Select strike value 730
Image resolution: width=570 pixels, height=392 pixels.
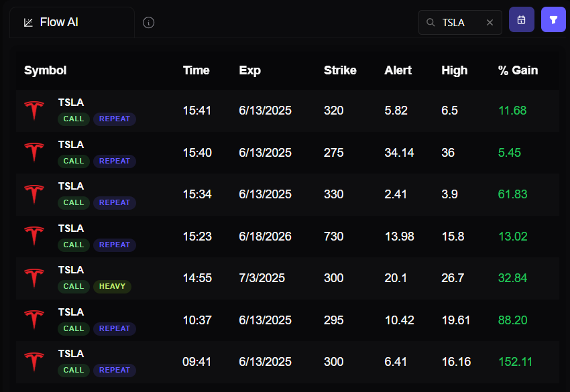point(333,237)
